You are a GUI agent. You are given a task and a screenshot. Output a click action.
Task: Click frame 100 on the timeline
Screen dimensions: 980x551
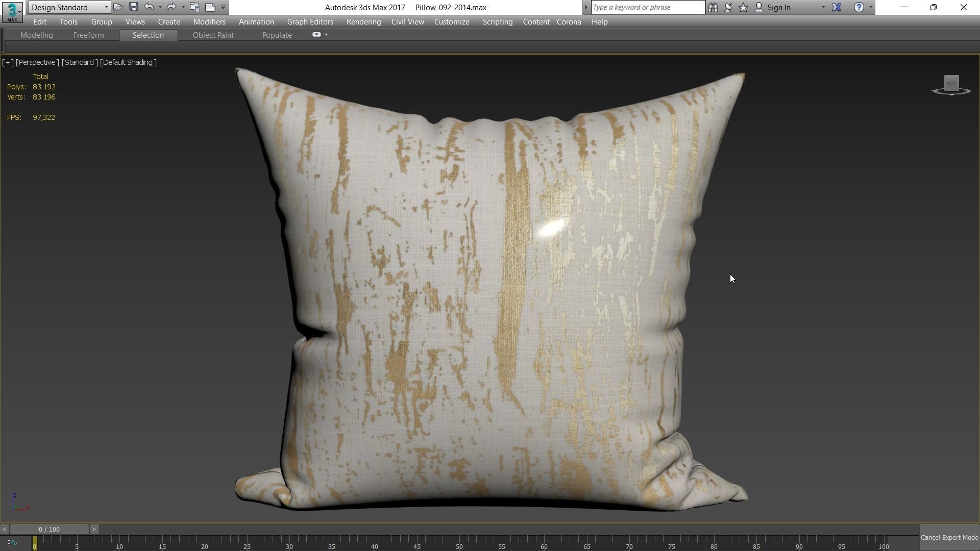tap(884, 546)
